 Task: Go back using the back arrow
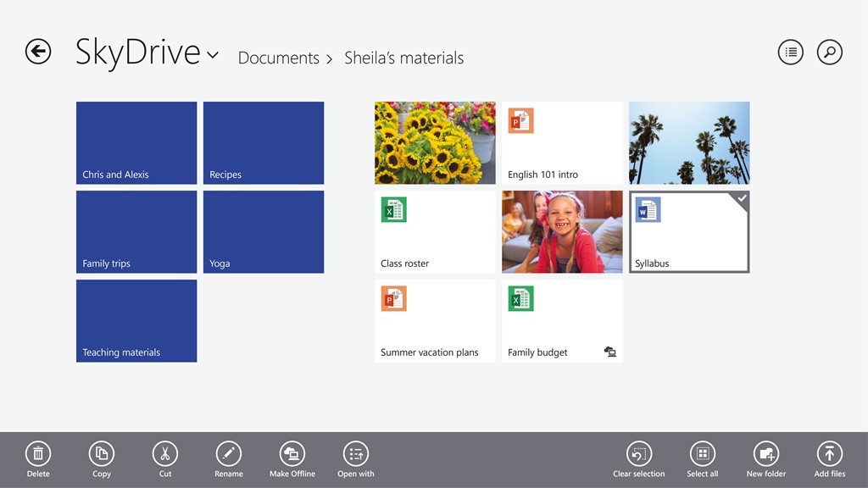tap(38, 52)
